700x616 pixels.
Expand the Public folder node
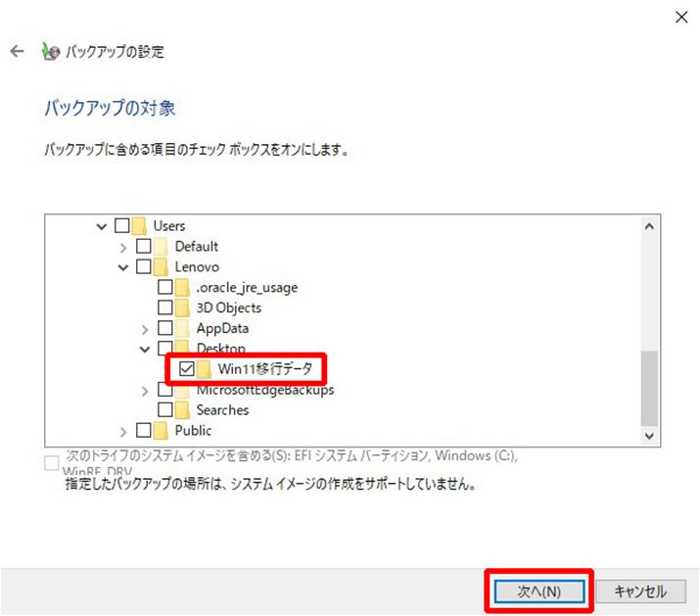point(123,432)
